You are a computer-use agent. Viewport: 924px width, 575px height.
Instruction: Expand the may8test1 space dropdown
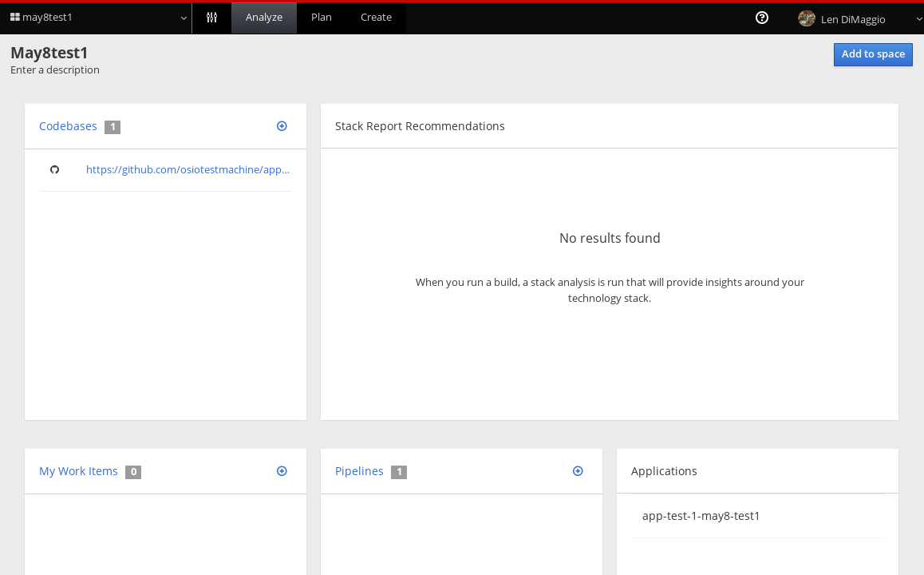tap(184, 18)
